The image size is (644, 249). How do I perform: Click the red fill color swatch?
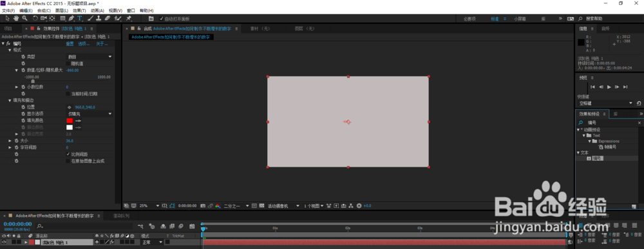coord(70,120)
